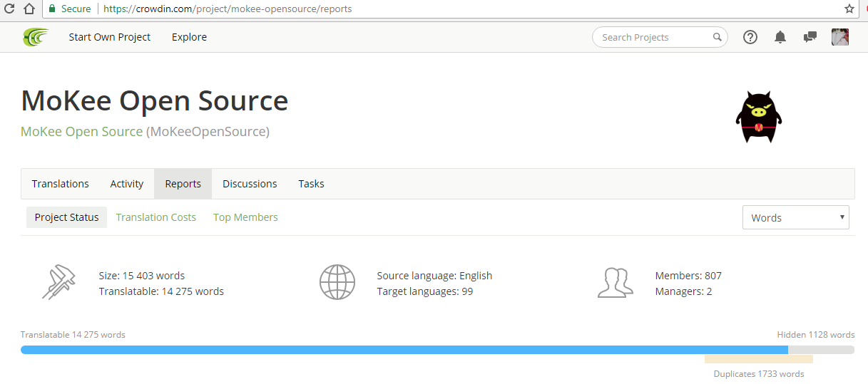This screenshot has width=868, height=384.
Task: Click the 'Translatable: 14 275 words' stat
Action: coord(161,291)
